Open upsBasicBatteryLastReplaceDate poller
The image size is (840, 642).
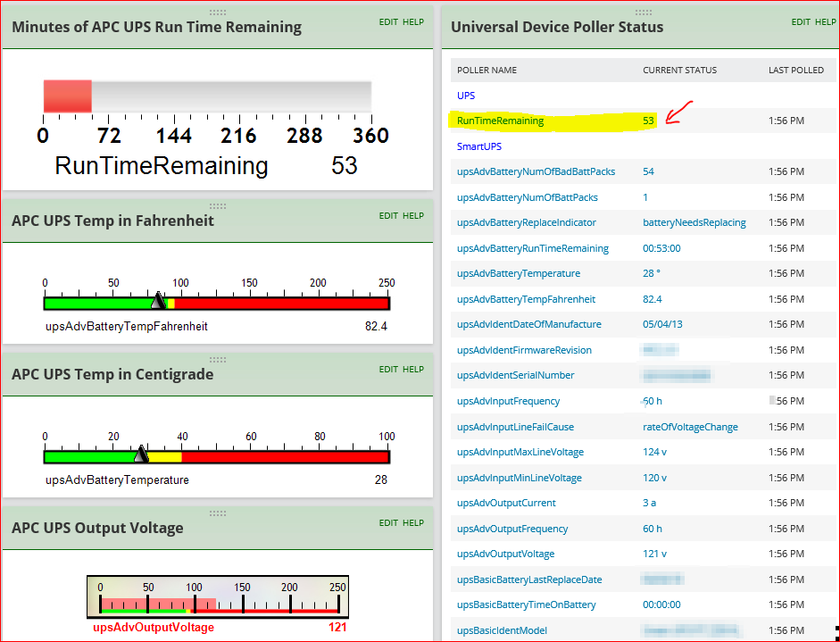point(529,579)
